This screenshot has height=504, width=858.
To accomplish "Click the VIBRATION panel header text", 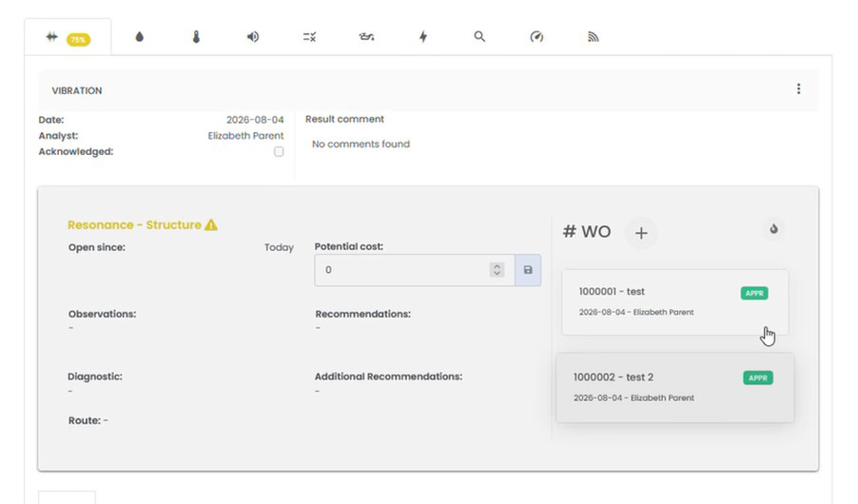I will 77,91.
